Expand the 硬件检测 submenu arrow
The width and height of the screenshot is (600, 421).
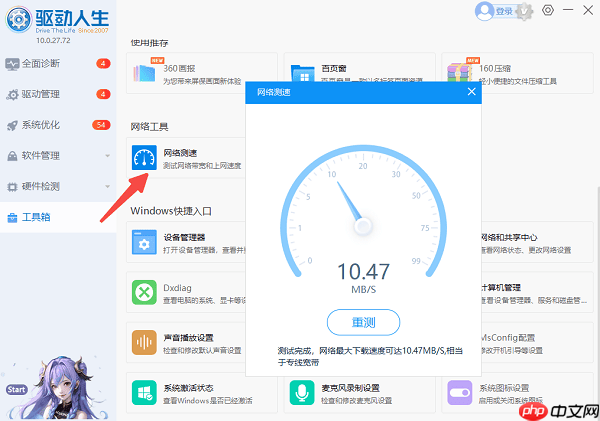click(108, 186)
